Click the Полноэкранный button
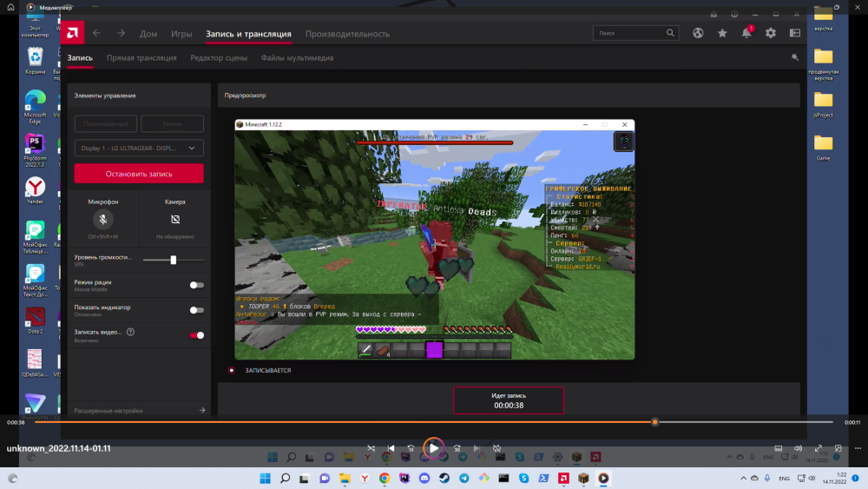Viewport: 868px width, 489px height. [106, 123]
